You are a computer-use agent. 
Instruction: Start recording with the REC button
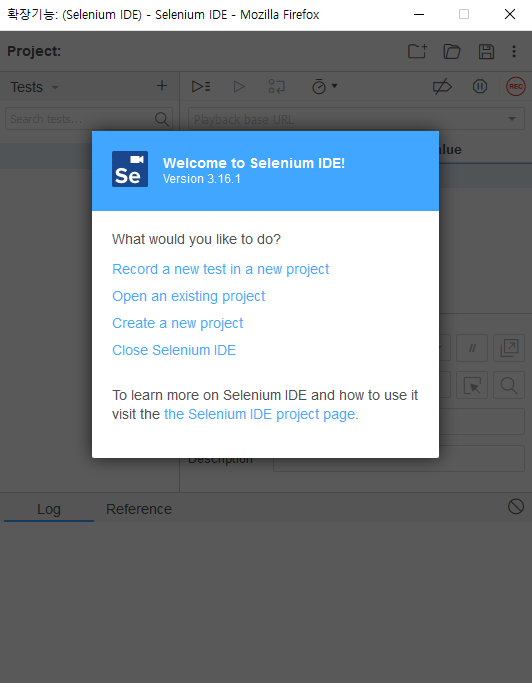coord(515,86)
